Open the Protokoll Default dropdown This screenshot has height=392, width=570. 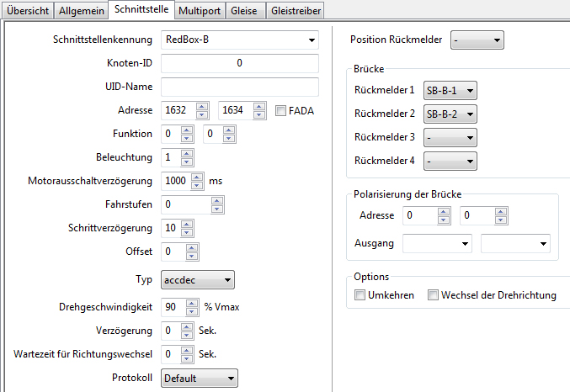[x=229, y=379]
